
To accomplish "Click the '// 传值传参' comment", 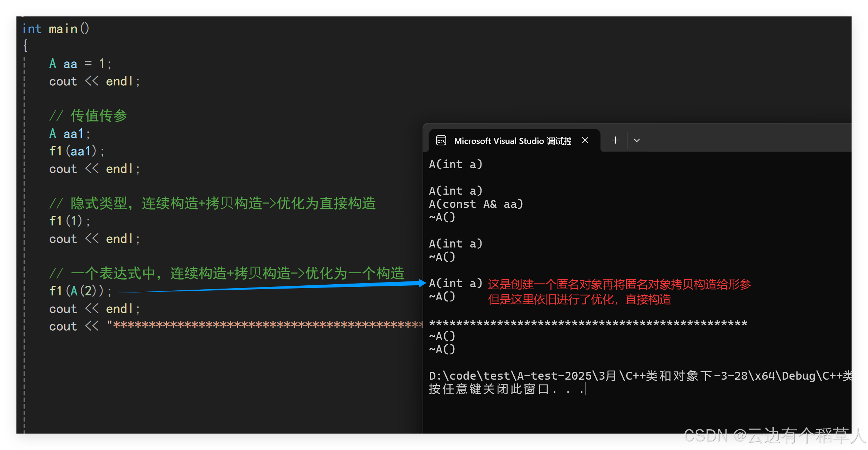I will tap(88, 116).
